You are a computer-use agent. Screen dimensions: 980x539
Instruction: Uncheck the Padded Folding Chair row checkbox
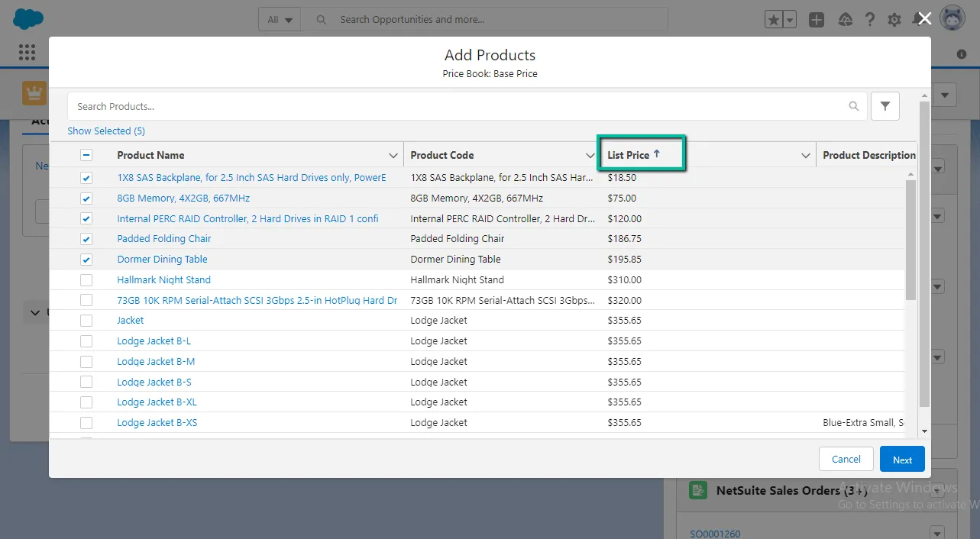click(x=86, y=239)
